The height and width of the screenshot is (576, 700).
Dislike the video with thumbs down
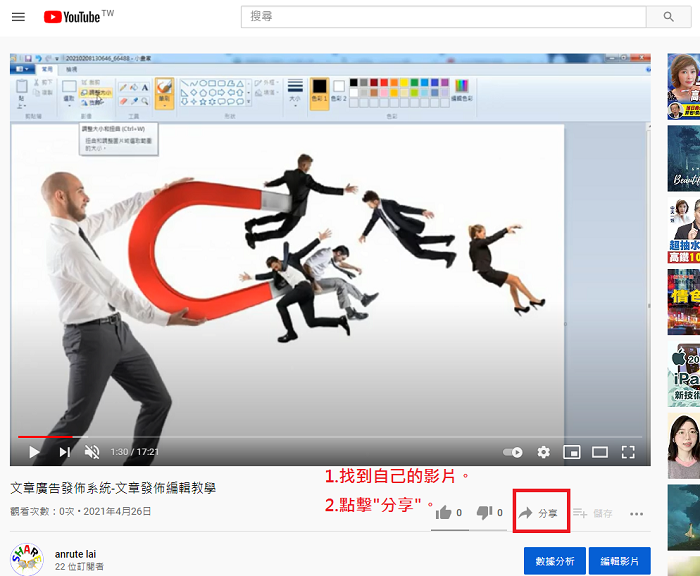(485, 513)
